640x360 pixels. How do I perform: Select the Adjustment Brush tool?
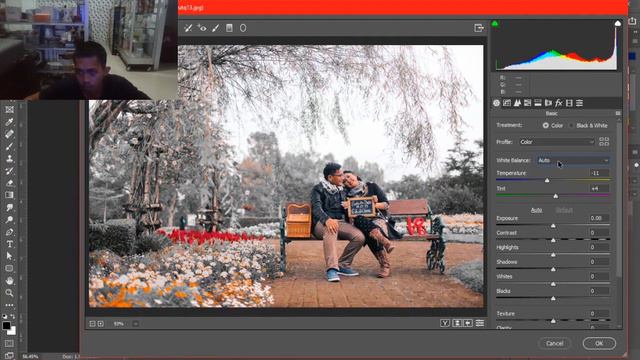[216, 28]
